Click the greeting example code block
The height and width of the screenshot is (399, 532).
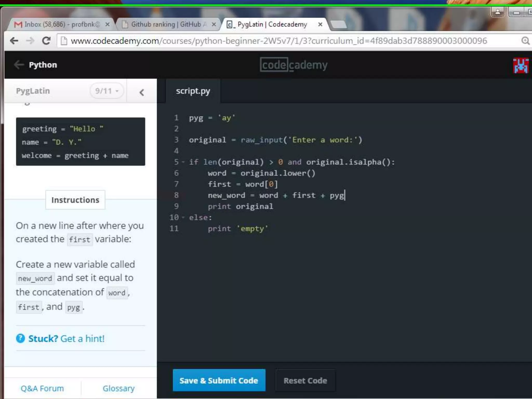(81, 142)
